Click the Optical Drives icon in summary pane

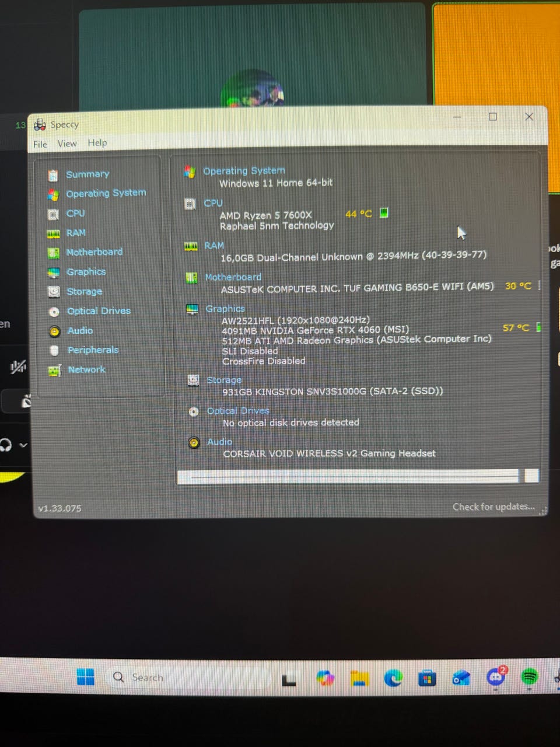pyautogui.click(x=194, y=411)
